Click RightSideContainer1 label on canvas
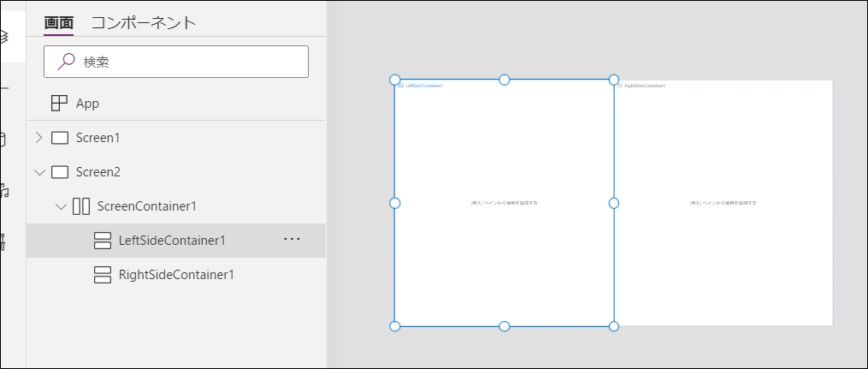Screen dimensions: 868x369 coord(644,86)
